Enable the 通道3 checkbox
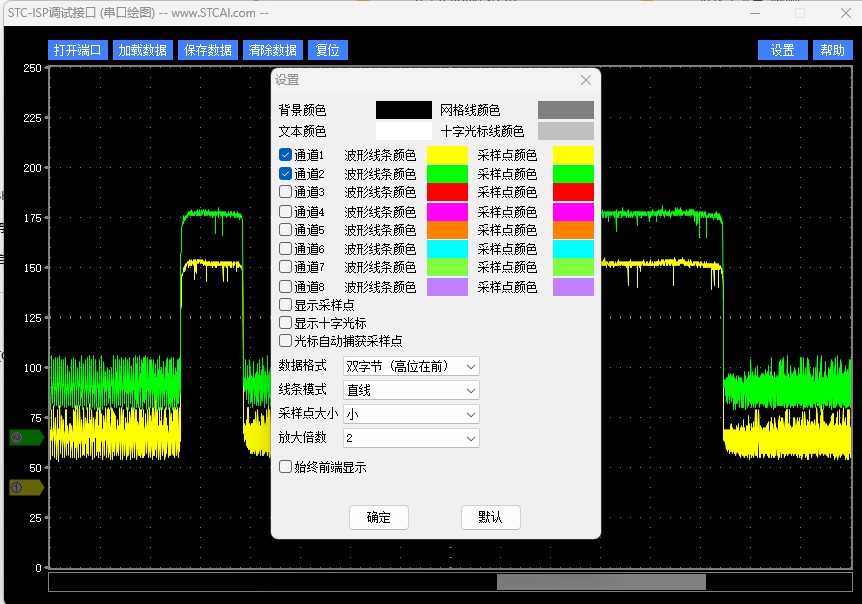The image size is (862, 604). (x=286, y=192)
